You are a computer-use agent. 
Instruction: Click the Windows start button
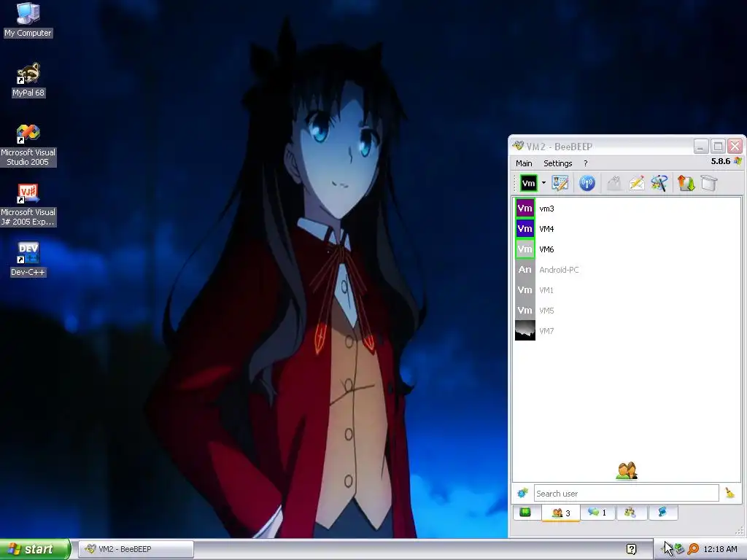tap(35, 549)
